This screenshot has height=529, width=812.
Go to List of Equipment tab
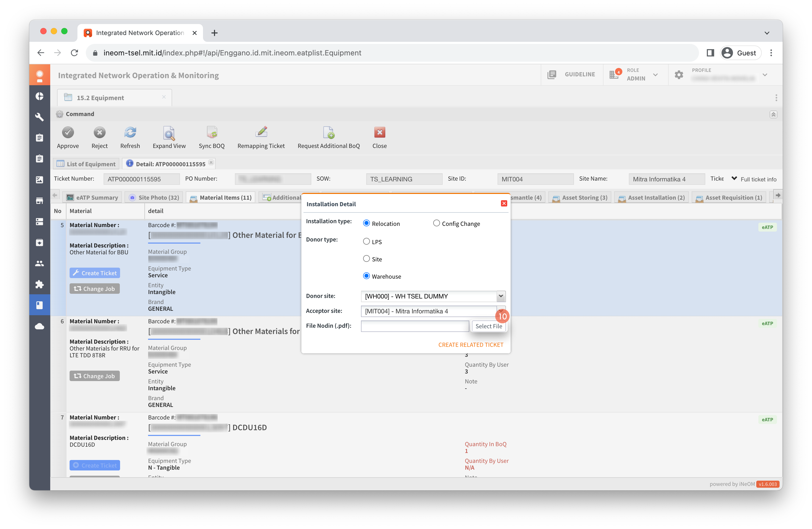point(86,164)
